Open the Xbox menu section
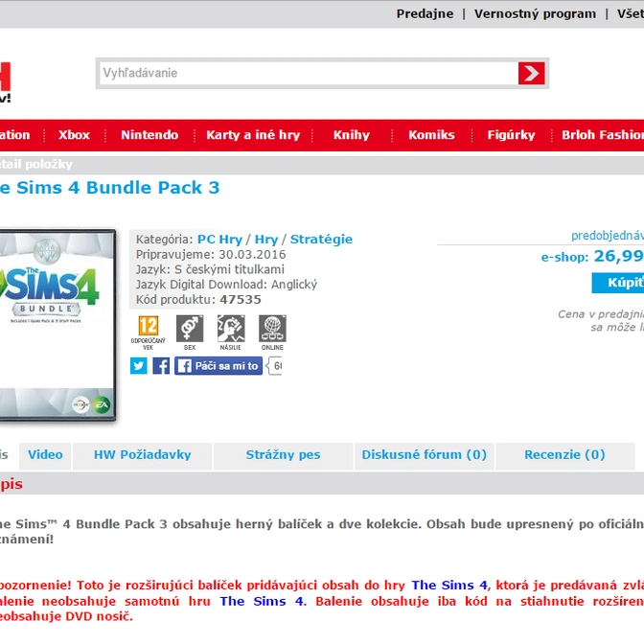644x644 pixels. pos(74,135)
